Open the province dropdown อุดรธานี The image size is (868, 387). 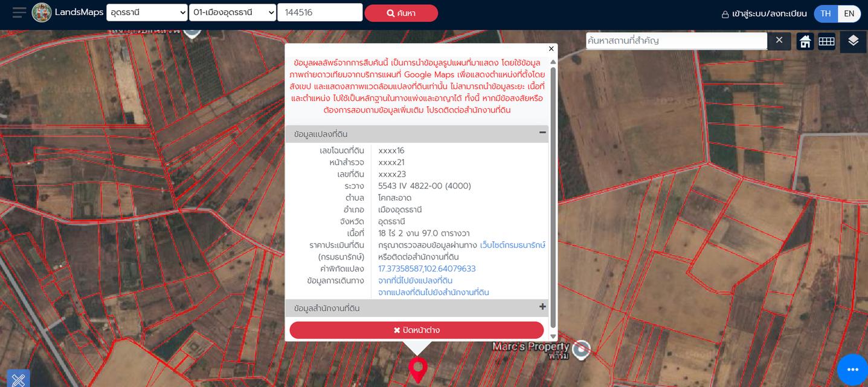[147, 12]
